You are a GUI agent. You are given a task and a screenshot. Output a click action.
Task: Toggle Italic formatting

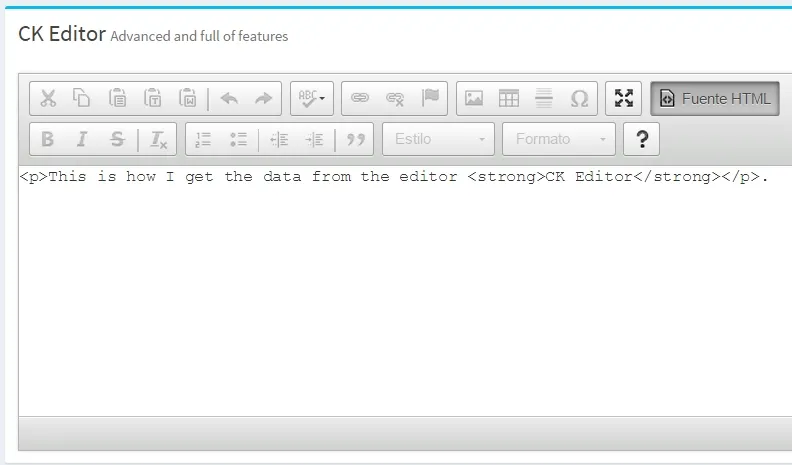coord(82,139)
